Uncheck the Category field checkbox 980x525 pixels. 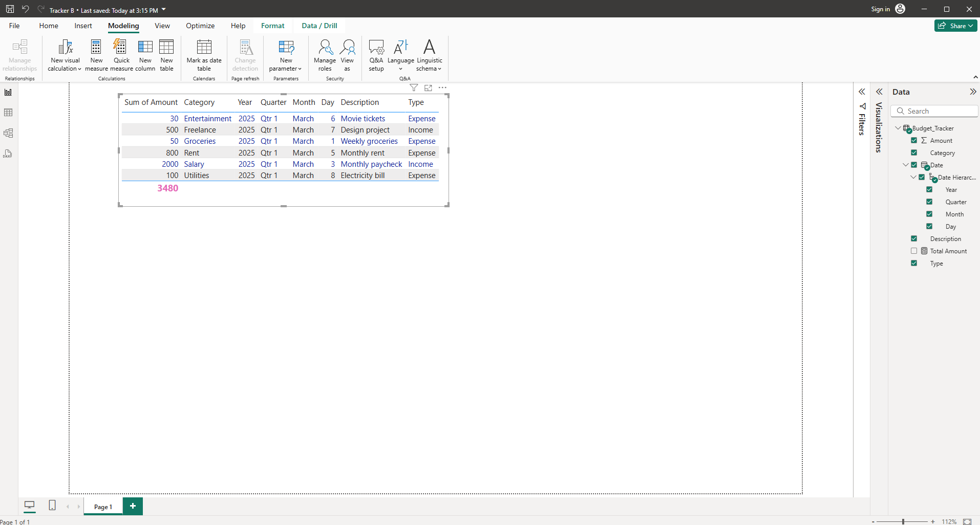[x=914, y=153]
